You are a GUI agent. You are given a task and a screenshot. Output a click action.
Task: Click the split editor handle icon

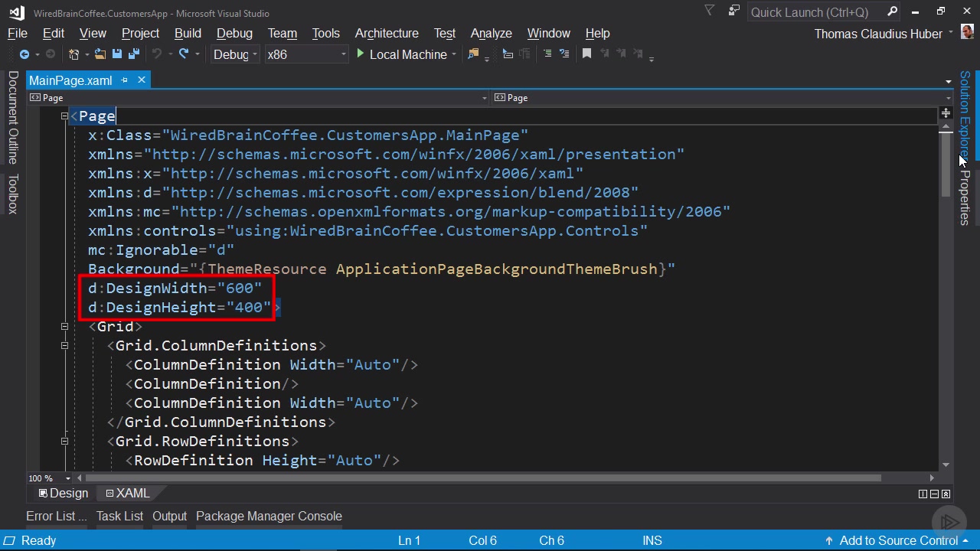[946, 113]
